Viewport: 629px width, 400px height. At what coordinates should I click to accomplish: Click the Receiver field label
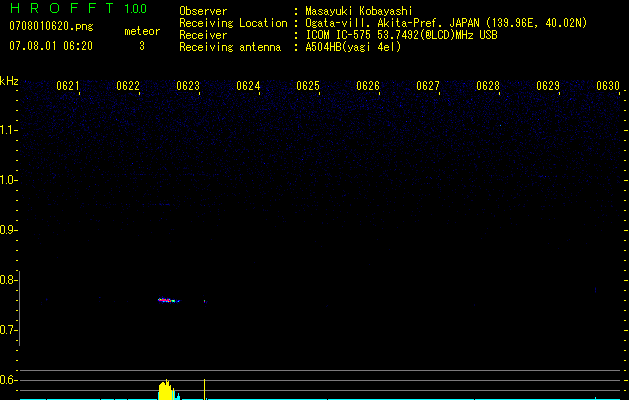[x=203, y=35]
